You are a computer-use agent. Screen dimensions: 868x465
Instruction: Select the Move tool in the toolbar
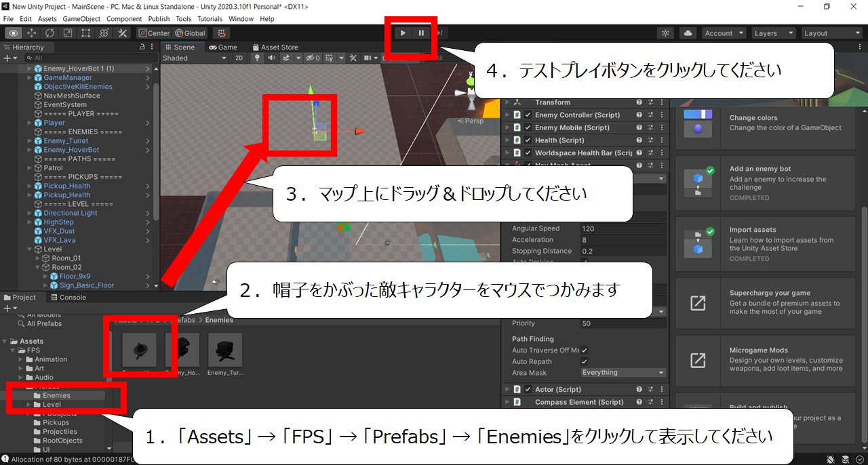coord(31,33)
